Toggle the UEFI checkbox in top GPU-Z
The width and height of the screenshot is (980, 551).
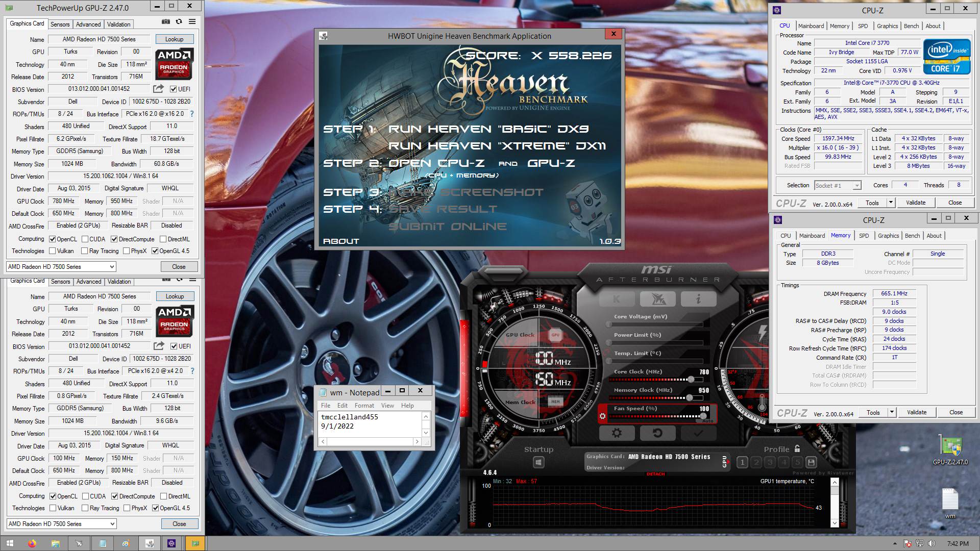[173, 89]
